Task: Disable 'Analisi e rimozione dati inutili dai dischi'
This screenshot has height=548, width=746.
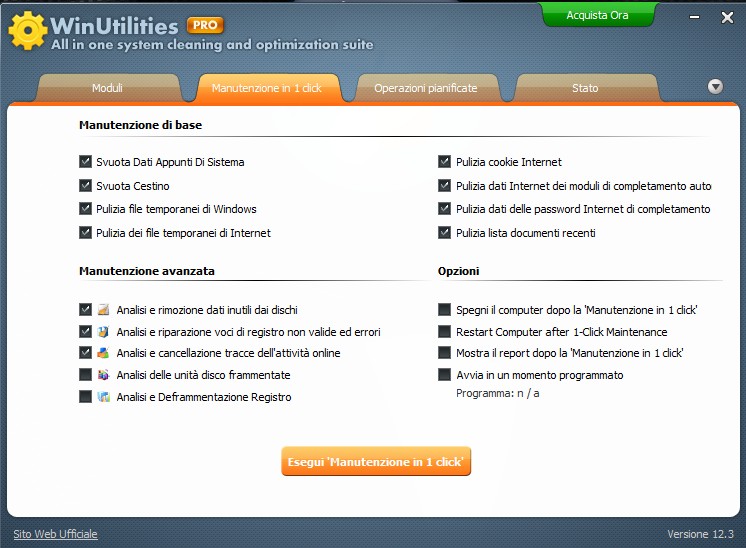Action: [x=86, y=310]
